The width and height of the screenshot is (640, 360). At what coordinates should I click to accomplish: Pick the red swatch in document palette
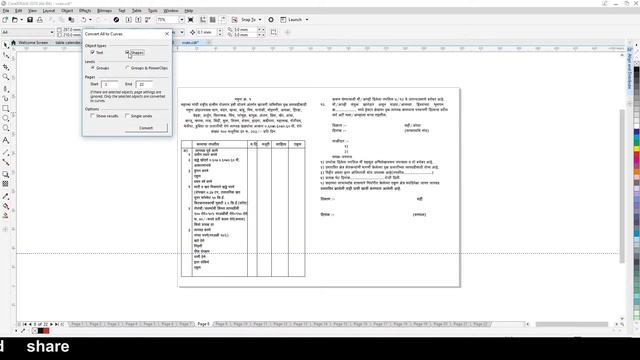tap(46, 331)
